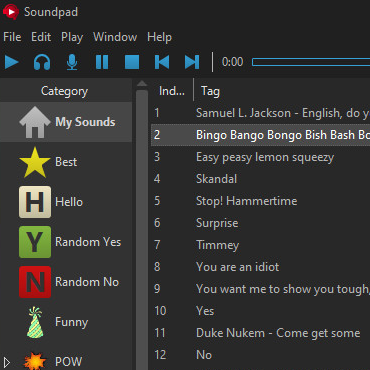Open the File menu
The width and height of the screenshot is (370, 370).
12,37
